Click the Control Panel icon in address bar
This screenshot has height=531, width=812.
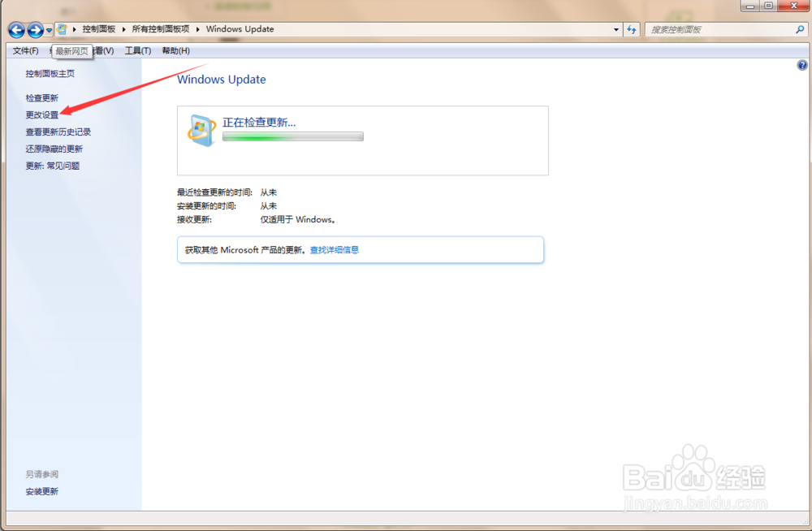click(x=62, y=29)
